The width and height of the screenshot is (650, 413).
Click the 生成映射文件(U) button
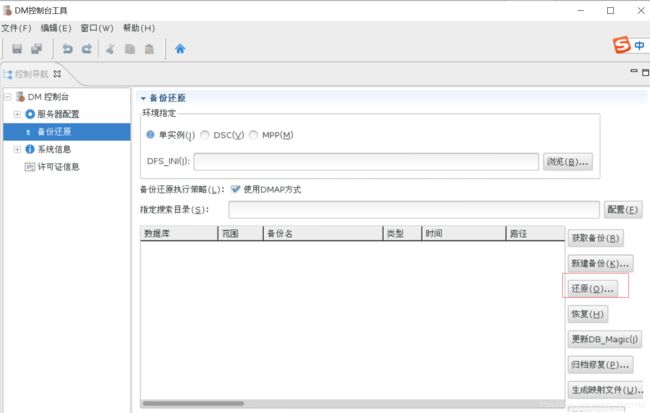605,390
